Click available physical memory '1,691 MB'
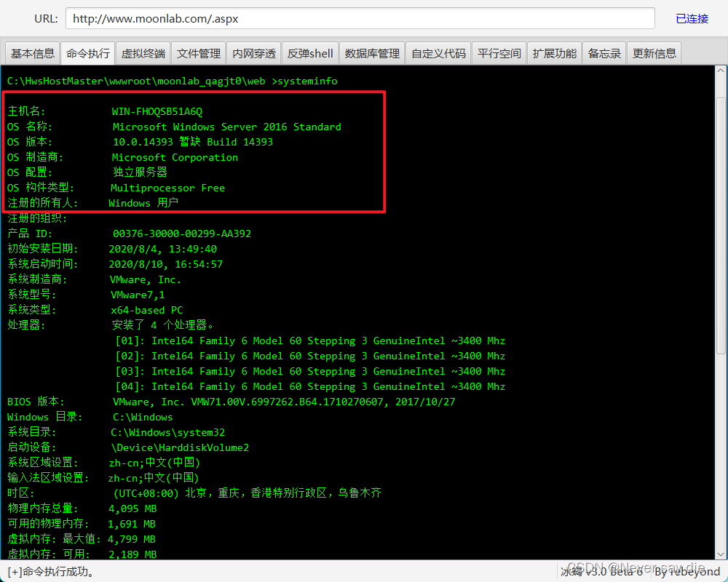This screenshot has height=582, width=728. point(131,524)
